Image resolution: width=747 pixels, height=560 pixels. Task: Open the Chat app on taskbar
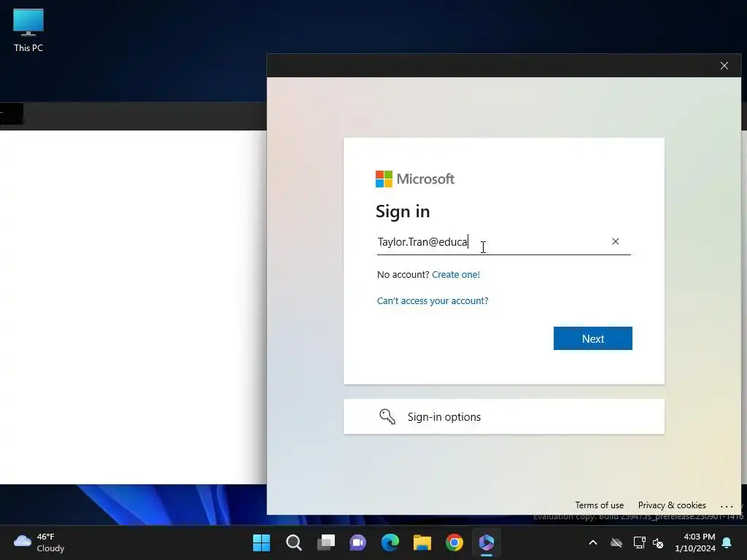coord(357,542)
